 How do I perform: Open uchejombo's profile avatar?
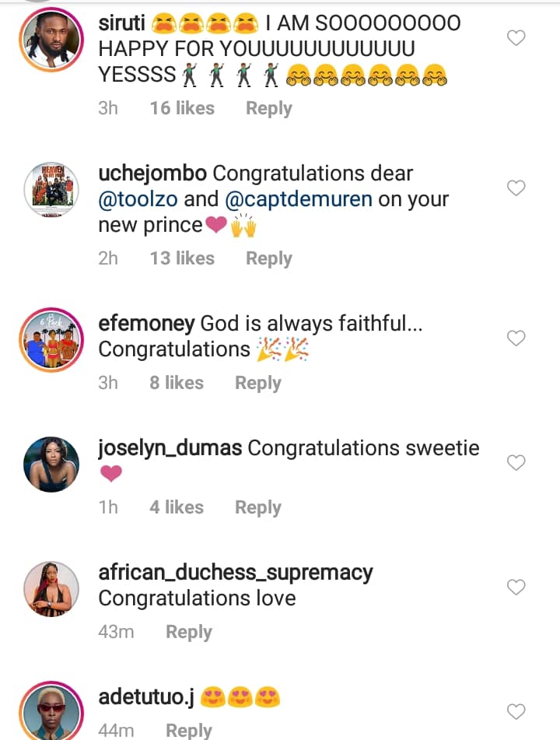click(51, 188)
